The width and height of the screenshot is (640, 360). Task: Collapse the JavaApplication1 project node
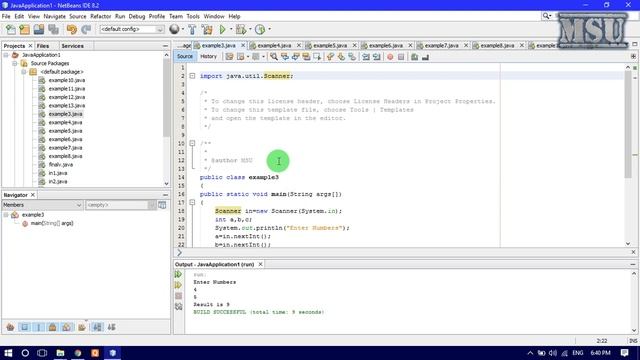click(6, 55)
